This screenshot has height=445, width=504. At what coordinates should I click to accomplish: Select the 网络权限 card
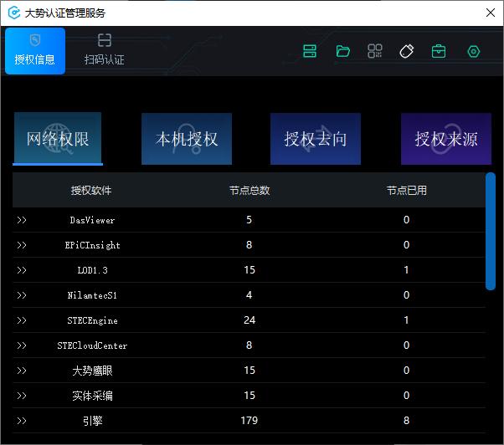tap(58, 138)
